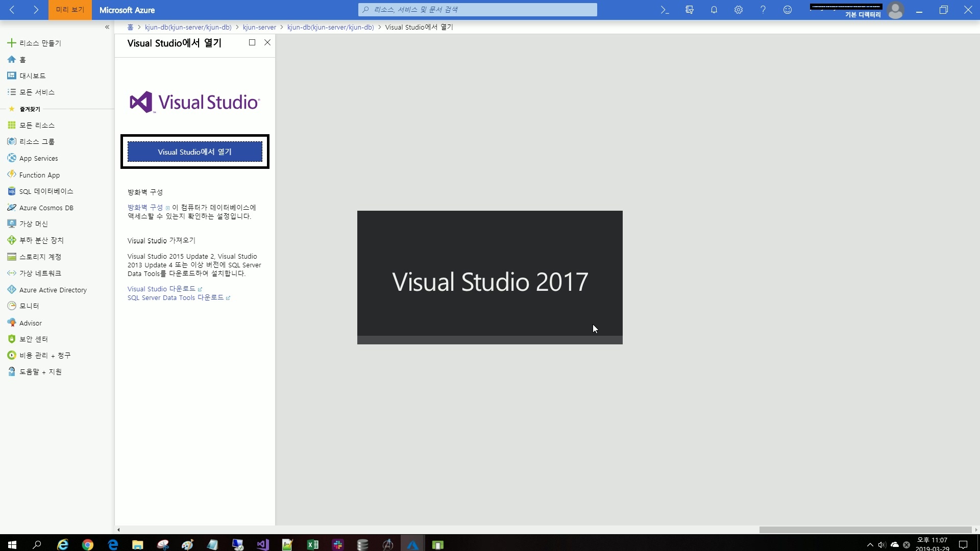Open Azure Cosmos DB from sidebar
The height and width of the screenshot is (551, 980).
tap(46, 208)
